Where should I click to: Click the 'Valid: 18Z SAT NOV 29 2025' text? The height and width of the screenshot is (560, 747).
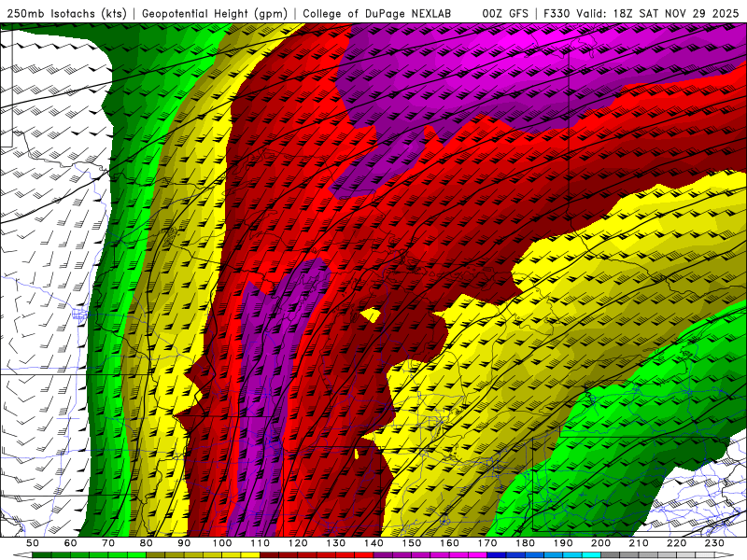657,13
